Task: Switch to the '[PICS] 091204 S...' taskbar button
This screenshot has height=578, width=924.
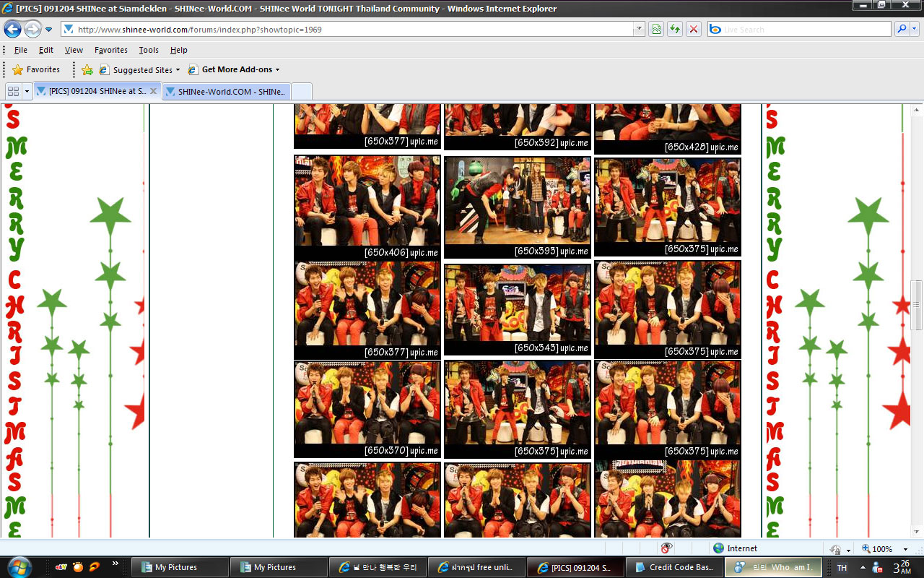Action: pos(575,567)
